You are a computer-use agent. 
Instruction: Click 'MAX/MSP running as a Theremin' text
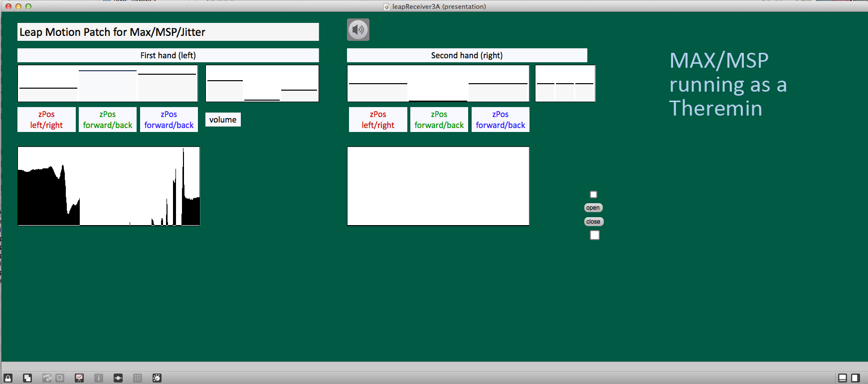click(x=728, y=84)
